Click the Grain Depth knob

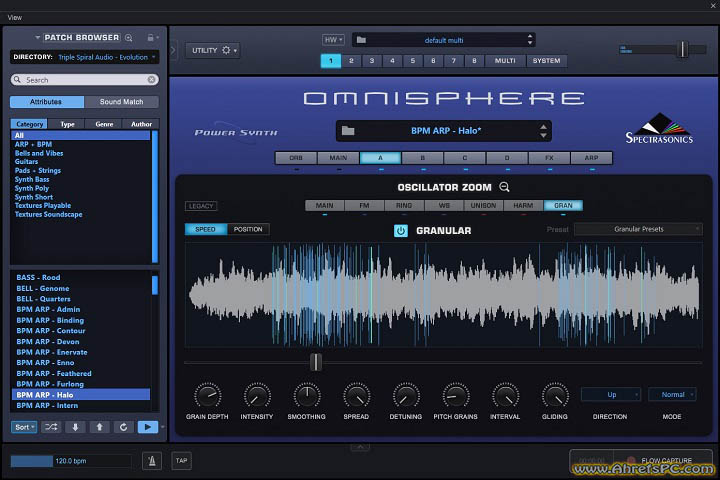pyautogui.click(x=208, y=395)
